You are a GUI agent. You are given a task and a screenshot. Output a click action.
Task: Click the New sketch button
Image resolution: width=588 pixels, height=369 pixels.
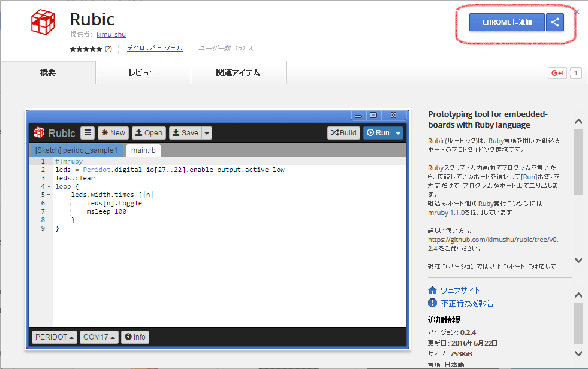pyautogui.click(x=113, y=133)
